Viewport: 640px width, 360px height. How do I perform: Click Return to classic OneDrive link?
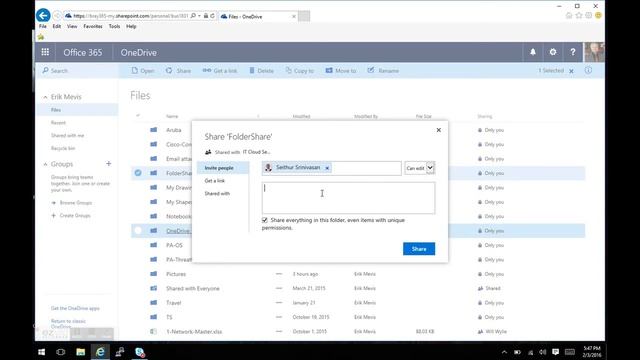click(x=68, y=324)
